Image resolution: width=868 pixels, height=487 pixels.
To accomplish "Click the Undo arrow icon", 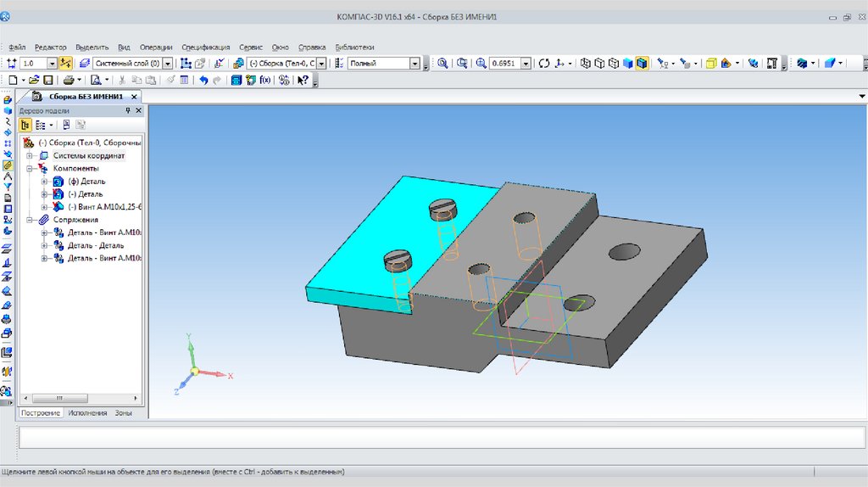I will (x=203, y=80).
